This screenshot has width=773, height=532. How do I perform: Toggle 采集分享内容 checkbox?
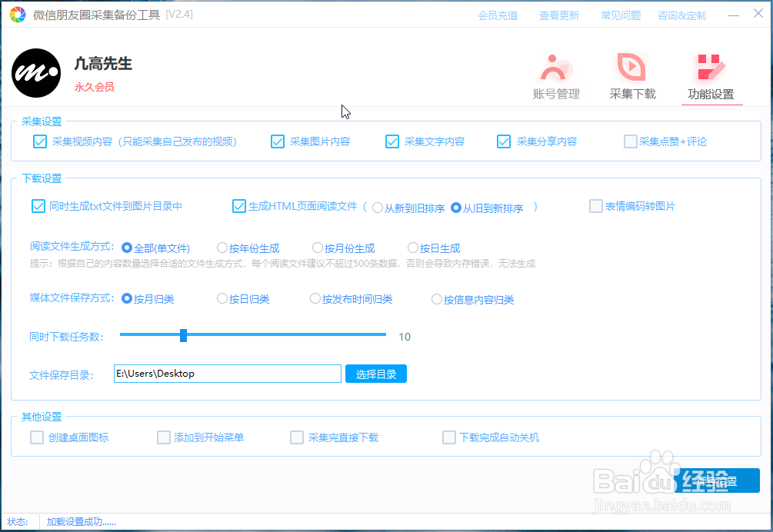pyautogui.click(x=504, y=142)
